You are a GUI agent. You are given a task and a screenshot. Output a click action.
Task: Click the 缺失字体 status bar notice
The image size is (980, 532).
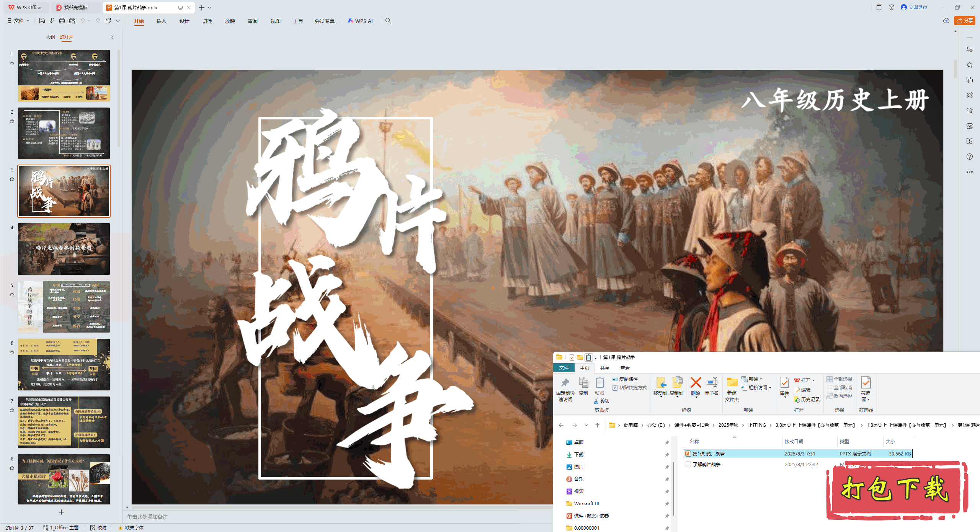[x=131, y=528]
